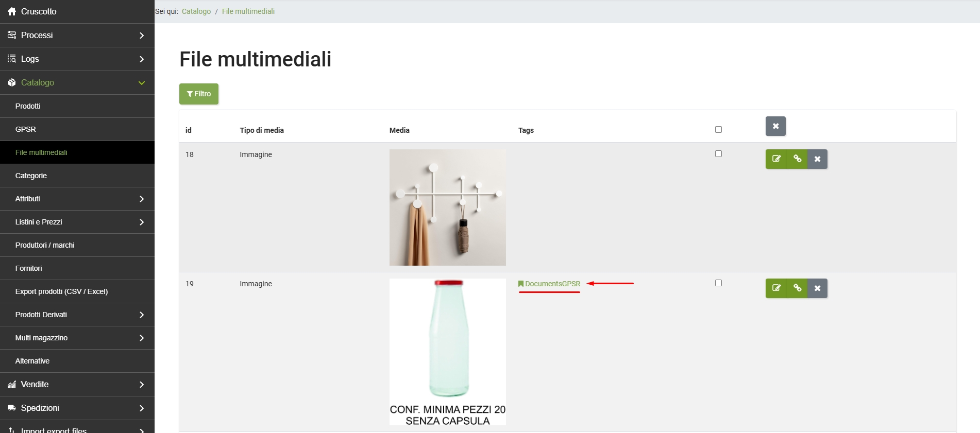Click the 'File multimediali' page heading
The height and width of the screenshot is (433, 980).
(256, 59)
